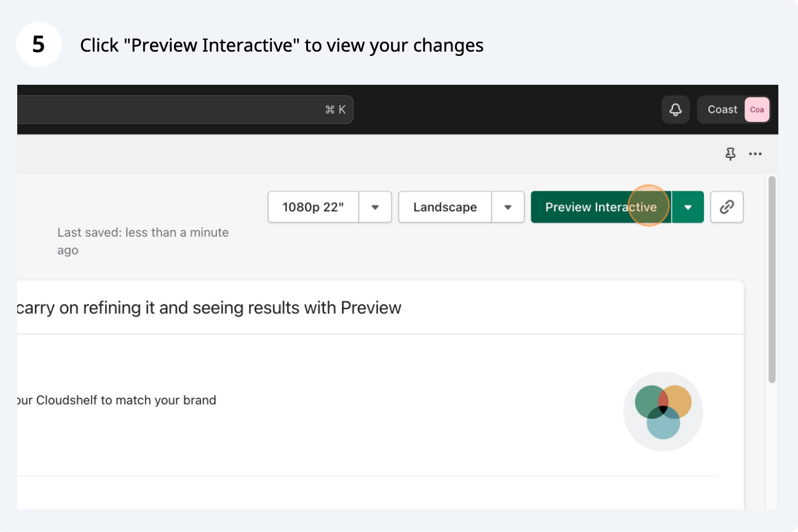Click the Preview Interactive button

tap(601, 207)
